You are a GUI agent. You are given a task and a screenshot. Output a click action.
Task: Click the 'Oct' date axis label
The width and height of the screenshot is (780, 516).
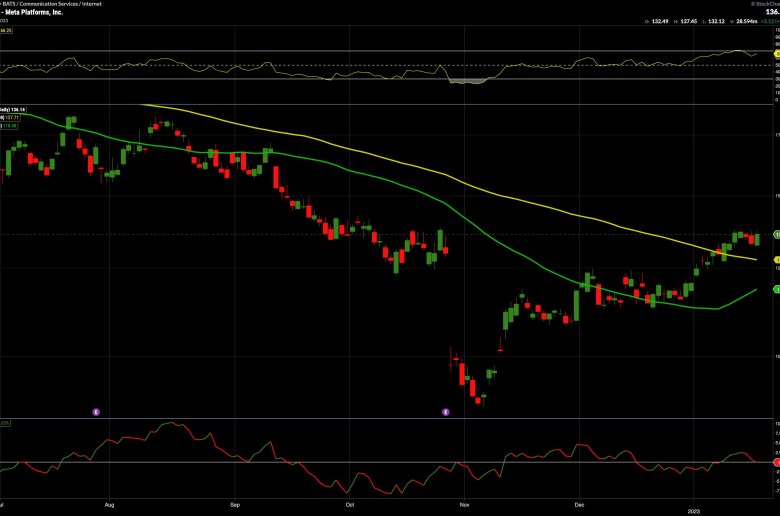click(x=350, y=505)
